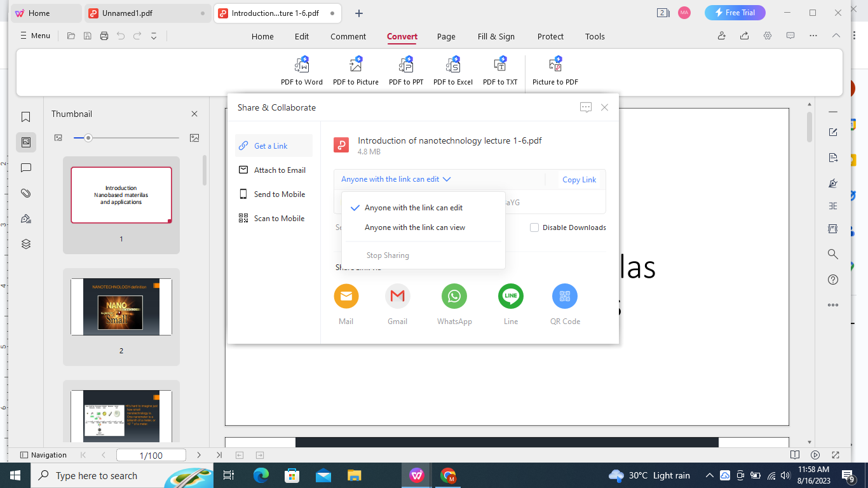Screen dimensions: 868x488
Task: Open the print options dropdown arrow
Action: 153,36
